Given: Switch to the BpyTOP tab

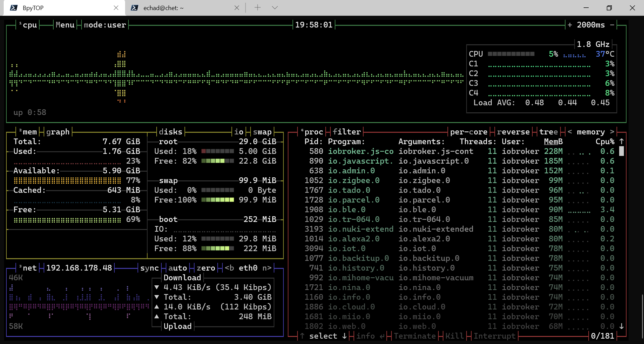Looking at the screenshot, I should 64,8.
